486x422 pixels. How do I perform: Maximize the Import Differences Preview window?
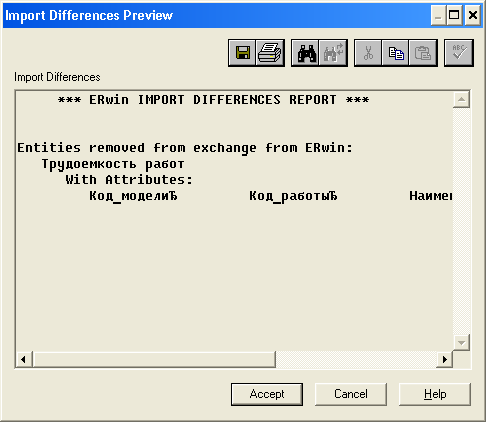[x=454, y=15]
